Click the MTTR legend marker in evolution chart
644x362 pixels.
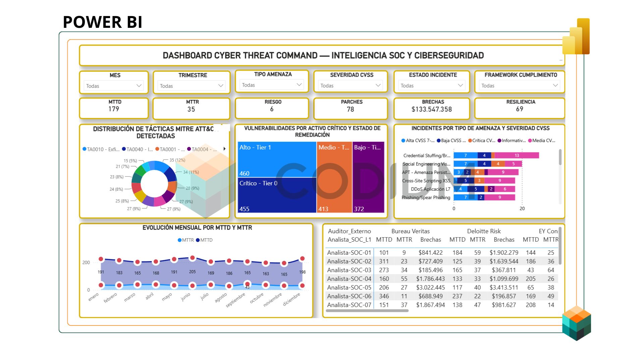pos(179,240)
